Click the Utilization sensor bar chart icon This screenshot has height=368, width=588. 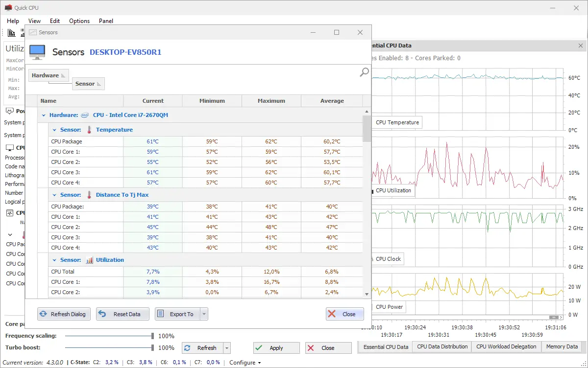click(x=90, y=260)
